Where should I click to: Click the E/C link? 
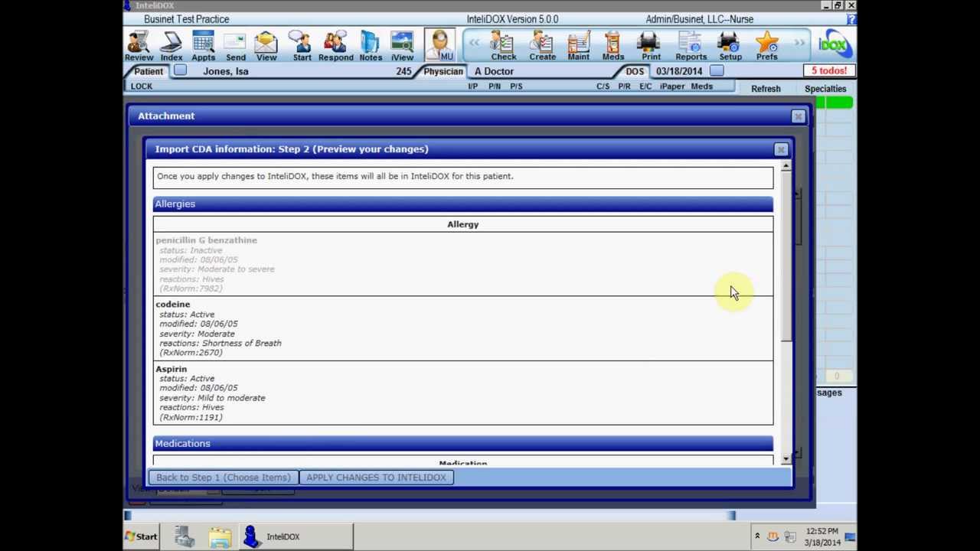(x=645, y=86)
